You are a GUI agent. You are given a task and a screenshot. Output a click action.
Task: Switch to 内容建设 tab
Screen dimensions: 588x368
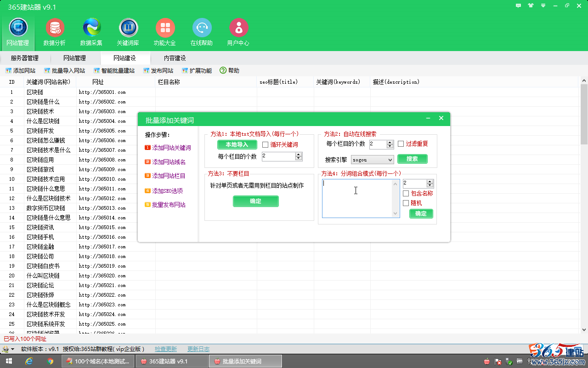175,58
